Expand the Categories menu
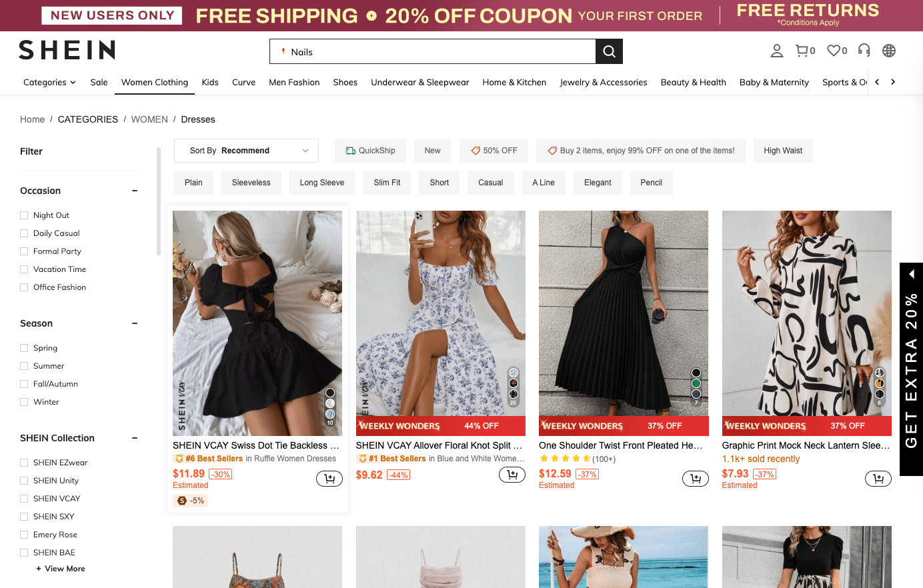This screenshot has width=923, height=588. pos(49,83)
